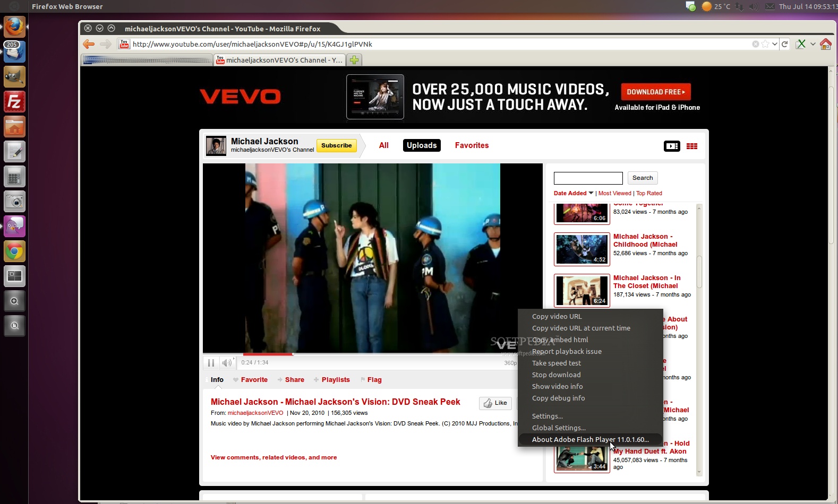Click the channel search input field
The height and width of the screenshot is (504, 838).
(588, 178)
